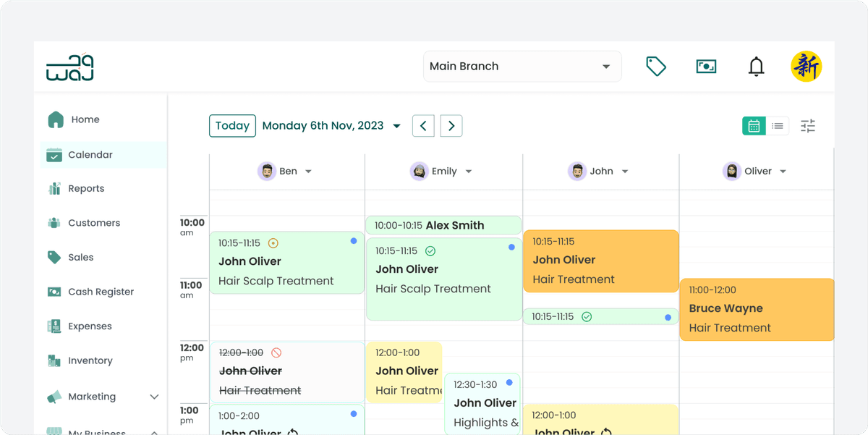This screenshot has width=868, height=435.
Task: Switch calendar to list view
Action: coord(778,125)
